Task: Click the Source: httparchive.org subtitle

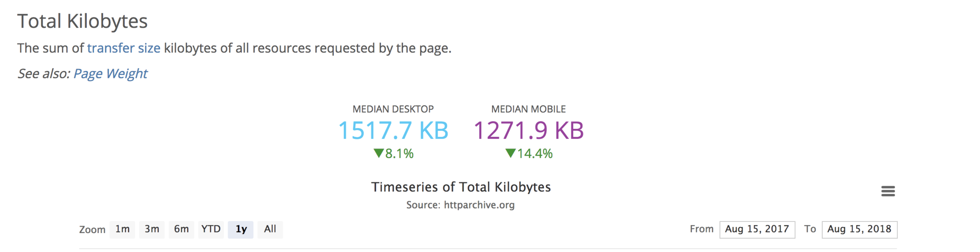Action: pyautogui.click(x=460, y=205)
